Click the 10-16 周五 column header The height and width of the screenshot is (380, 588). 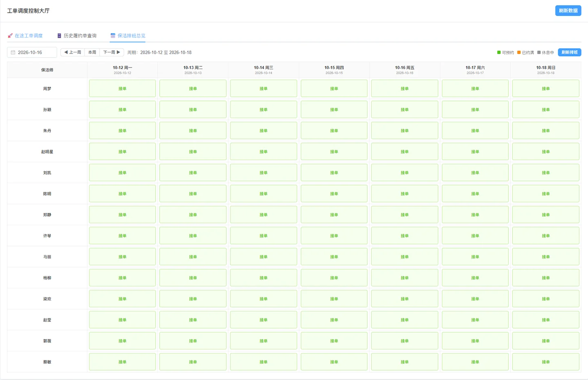click(405, 70)
